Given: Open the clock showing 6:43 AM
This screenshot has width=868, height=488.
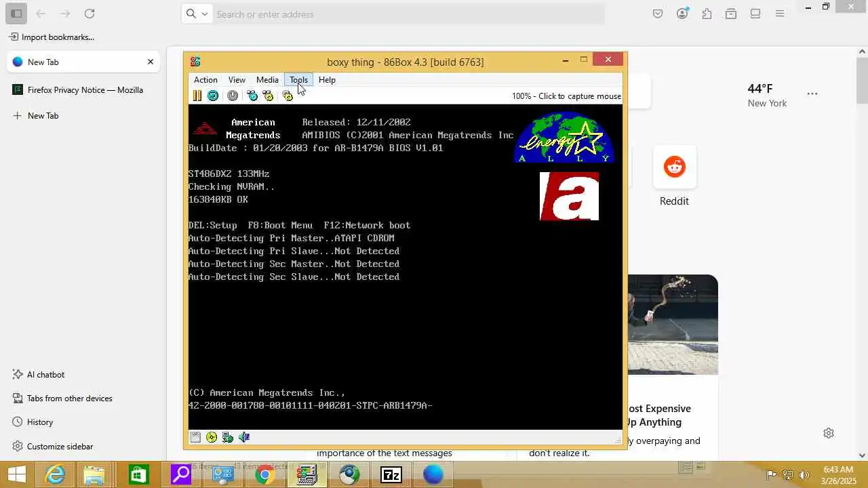Looking at the screenshot, I should (x=838, y=474).
